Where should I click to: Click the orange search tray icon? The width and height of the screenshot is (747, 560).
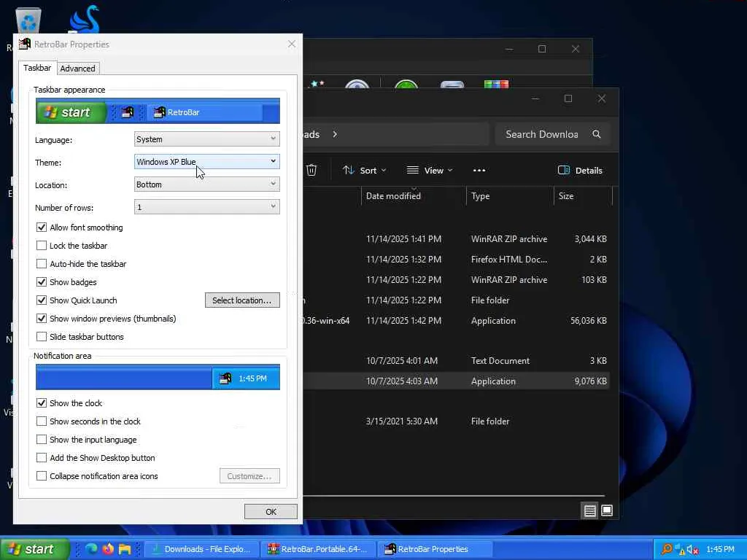[x=667, y=549]
